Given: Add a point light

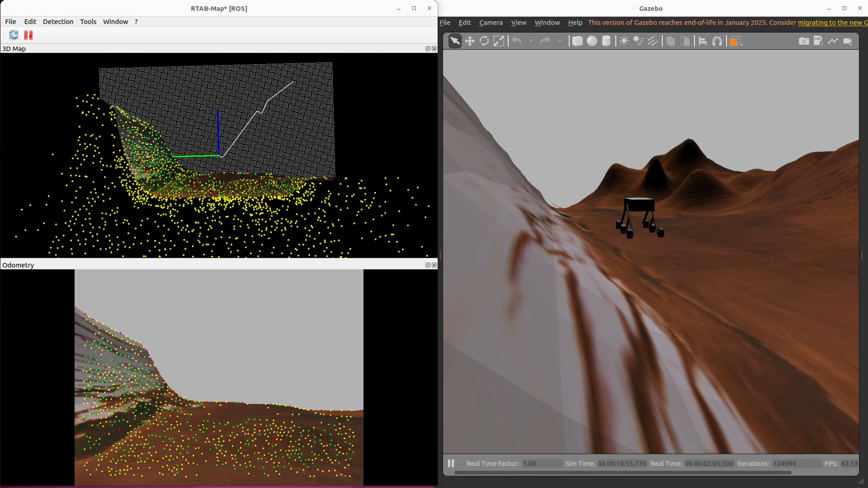Looking at the screenshot, I should [x=624, y=41].
